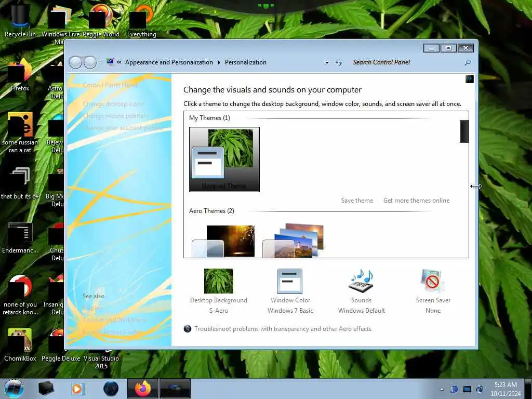Select the Unsaved Theme thumbnail
This screenshot has width=532, height=399.
tap(224, 159)
